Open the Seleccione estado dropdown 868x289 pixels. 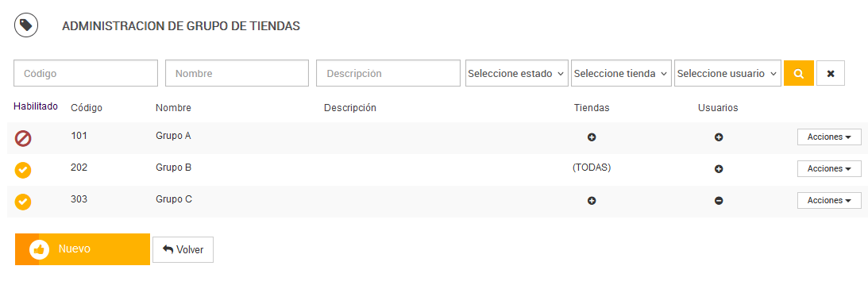pyautogui.click(x=517, y=73)
